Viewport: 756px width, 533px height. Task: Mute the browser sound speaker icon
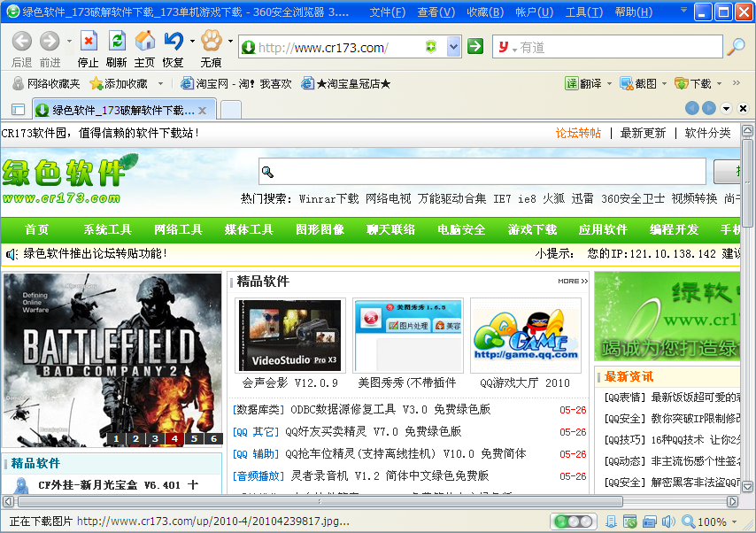click(668, 521)
